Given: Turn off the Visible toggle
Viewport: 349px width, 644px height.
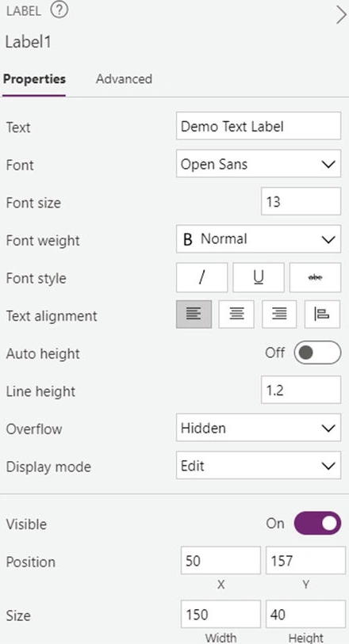Looking at the screenshot, I should (317, 523).
